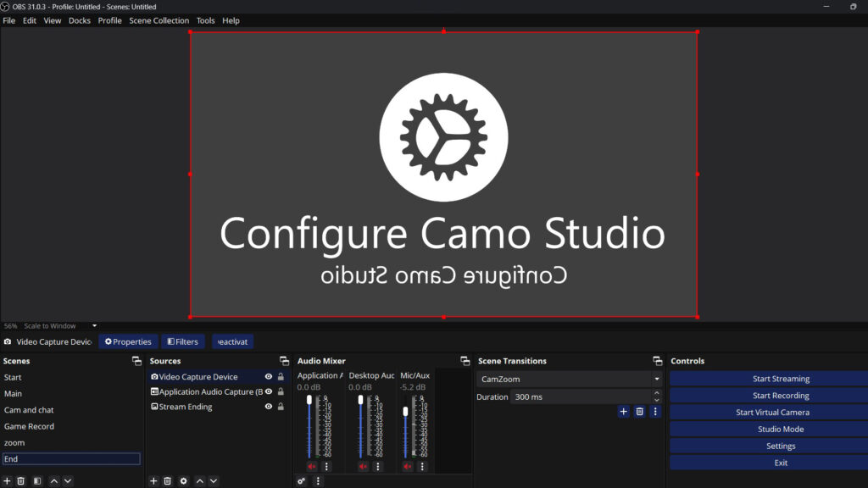Click the Mic/Aux volume slider handle

pos(406,412)
